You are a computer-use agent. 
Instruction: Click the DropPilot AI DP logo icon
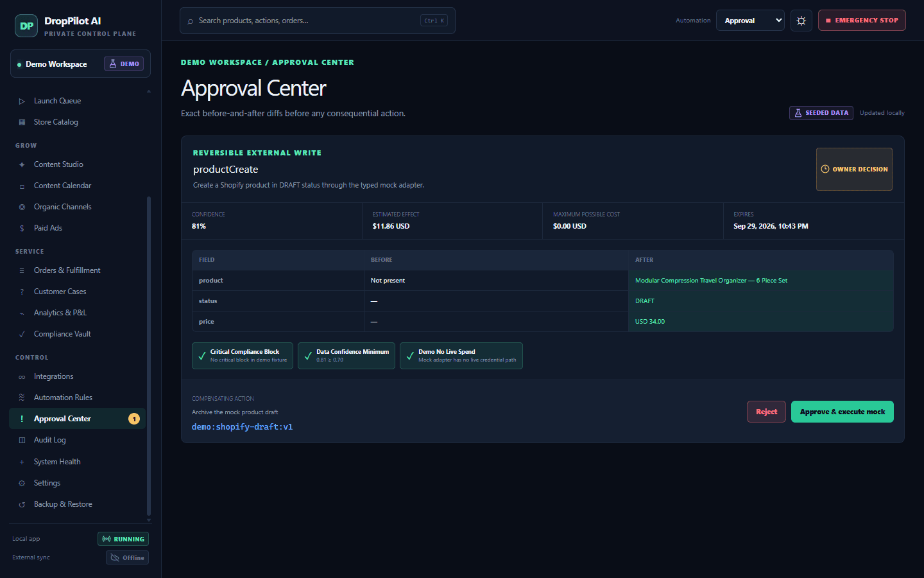(x=26, y=26)
